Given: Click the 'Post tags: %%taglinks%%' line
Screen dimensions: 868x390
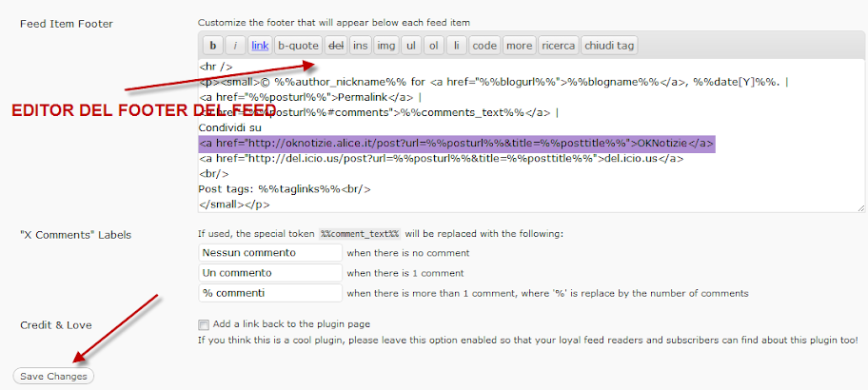Looking at the screenshot, I should [x=285, y=189].
